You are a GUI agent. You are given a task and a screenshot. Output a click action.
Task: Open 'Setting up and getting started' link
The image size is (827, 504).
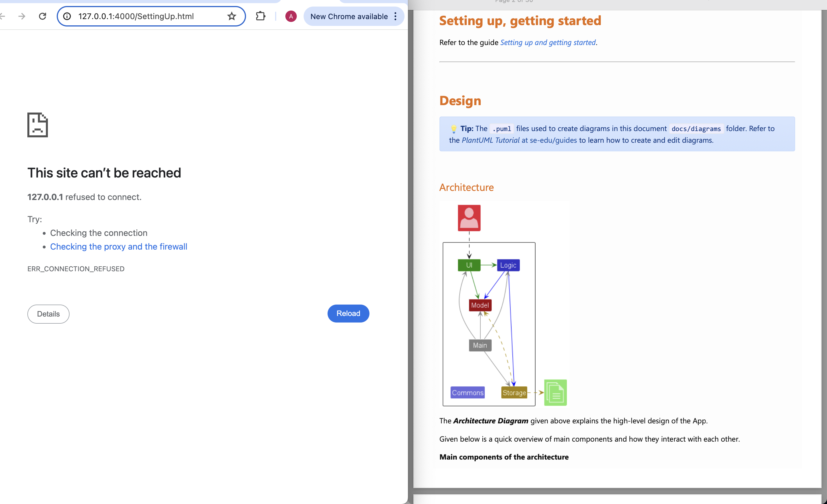547,42
